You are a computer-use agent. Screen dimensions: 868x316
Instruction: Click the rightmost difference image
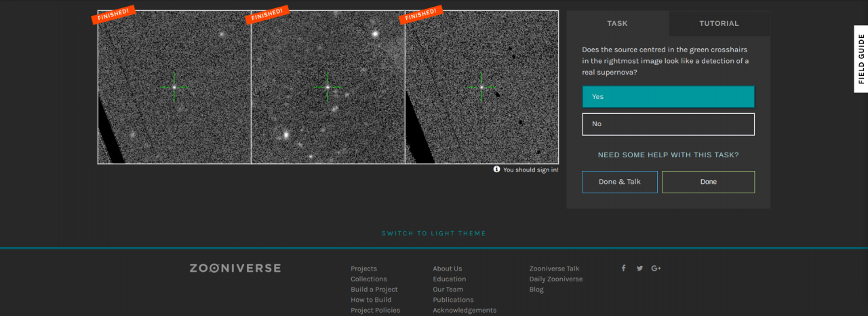(x=482, y=87)
